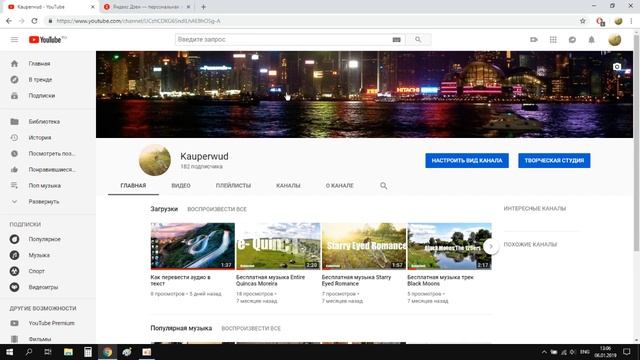Viewport: 640px width, 360px height.
Task: Select the Главная channel tab
Action: tap(133, 186)
